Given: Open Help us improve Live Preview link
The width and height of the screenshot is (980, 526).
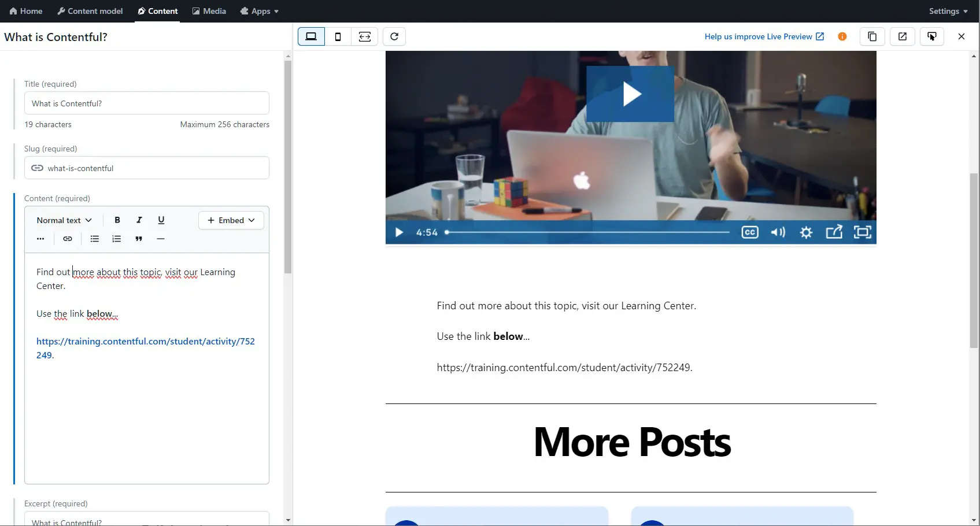Looking at the screenshot, I should click(x=764, y=36).
